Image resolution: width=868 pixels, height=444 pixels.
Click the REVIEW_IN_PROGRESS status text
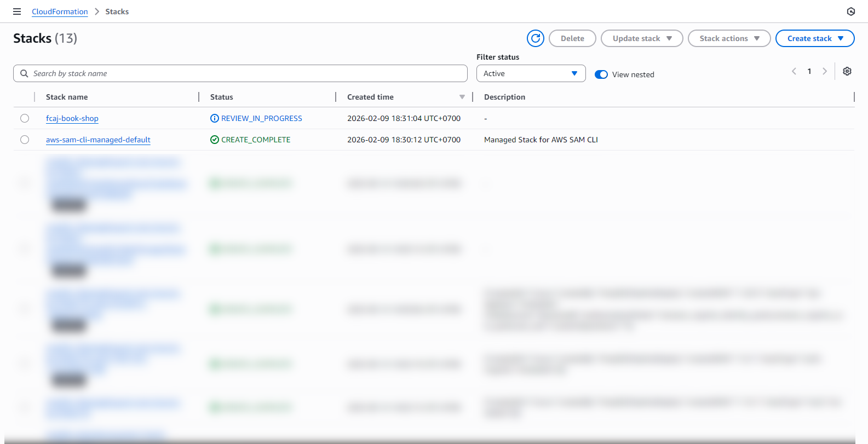tap(262, 118)
